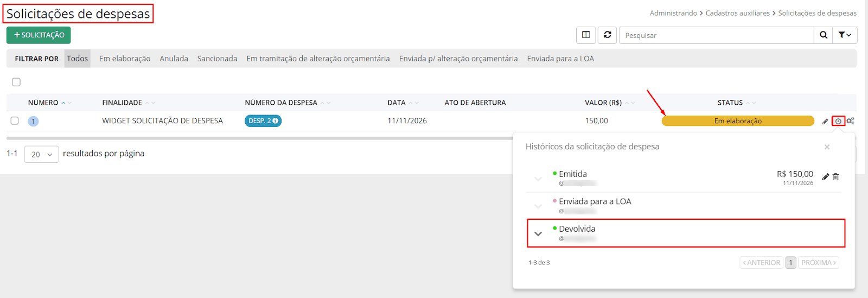868x298 pixels.
Task: Sort by FINALIDADE column
Action: point(129,103)
